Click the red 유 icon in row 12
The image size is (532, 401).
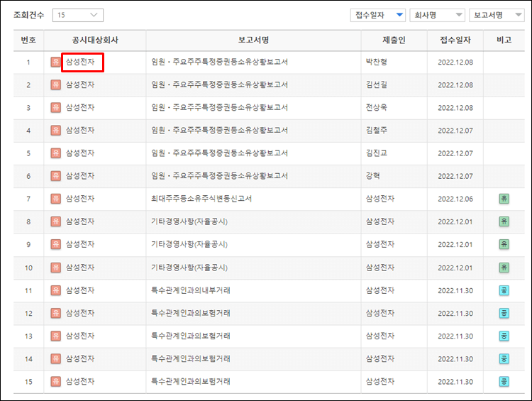click(x=55, y=313)
